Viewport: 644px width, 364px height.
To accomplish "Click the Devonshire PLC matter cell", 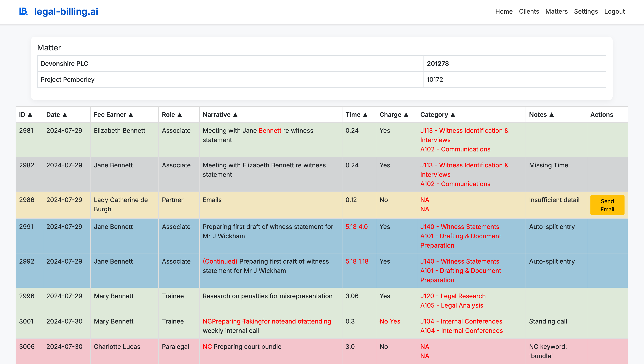I will point(64,63).
